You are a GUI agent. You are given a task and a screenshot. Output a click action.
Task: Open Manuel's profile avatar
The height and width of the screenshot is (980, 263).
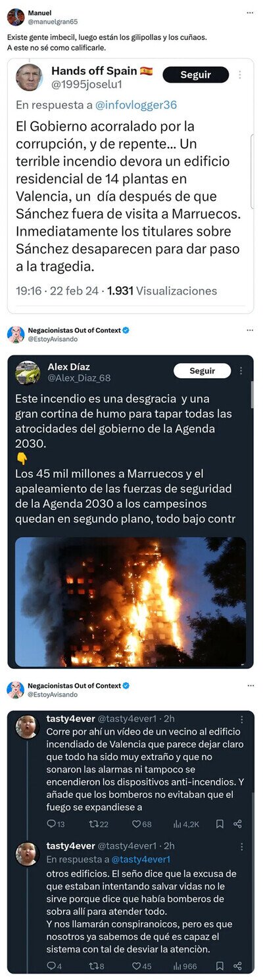pos(16,17)
